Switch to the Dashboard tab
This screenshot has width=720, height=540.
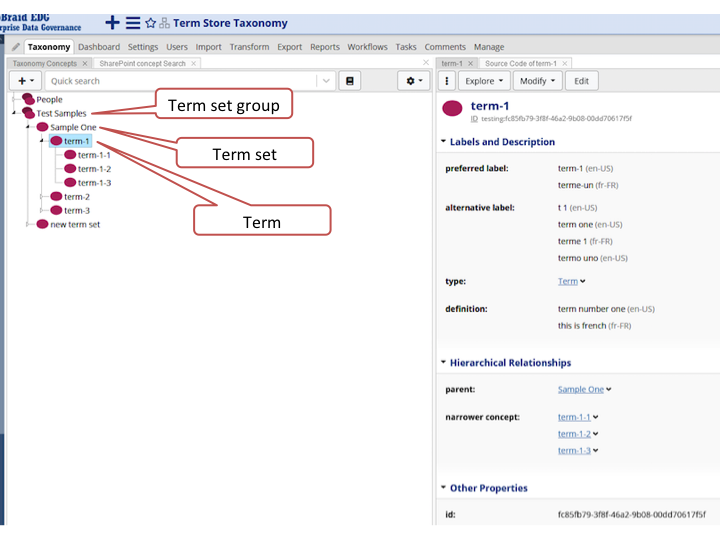[x=99, y=47]
